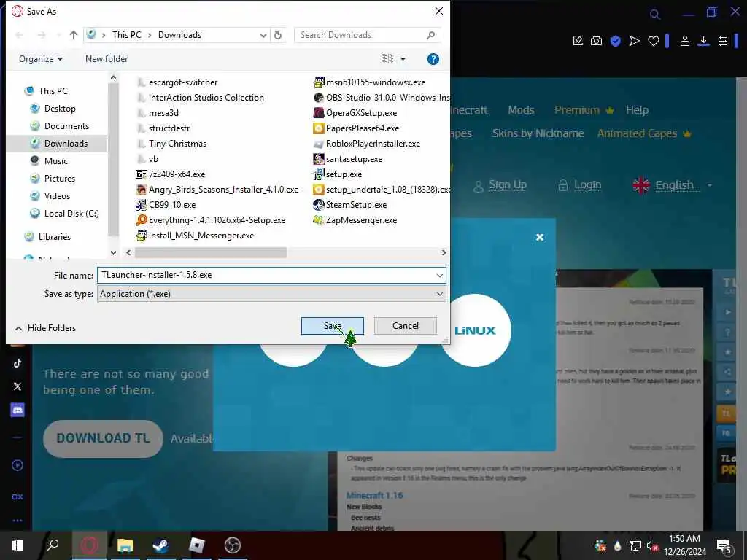Screen dimensions: 747x560
Task: Select file SteamSetup.exe
Action: point(350,205)
